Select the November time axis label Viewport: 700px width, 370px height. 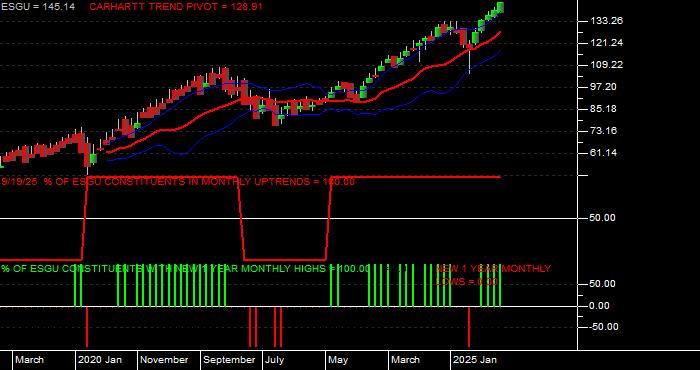point(164,360)
